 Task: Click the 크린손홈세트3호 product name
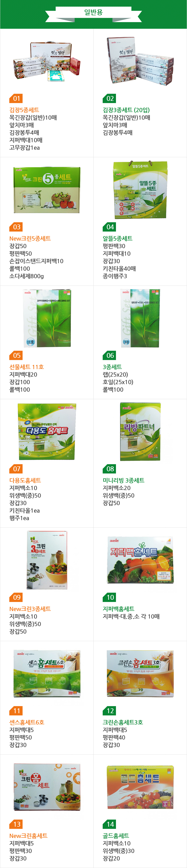coord(123,722)
